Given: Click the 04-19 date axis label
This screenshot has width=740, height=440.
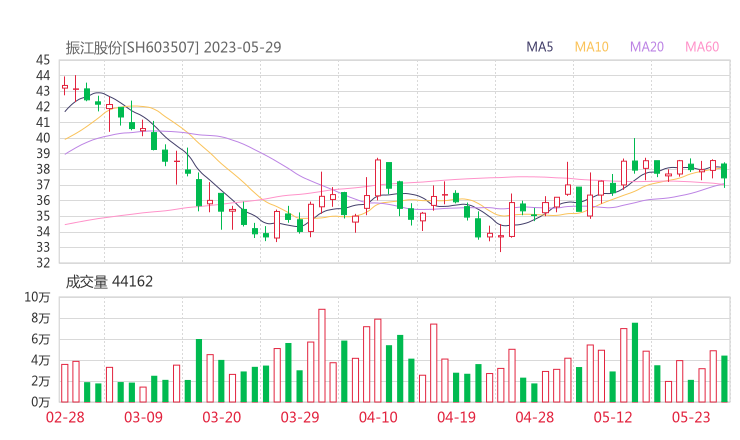Looking at the screenshot, I should (x=456, y=417).
